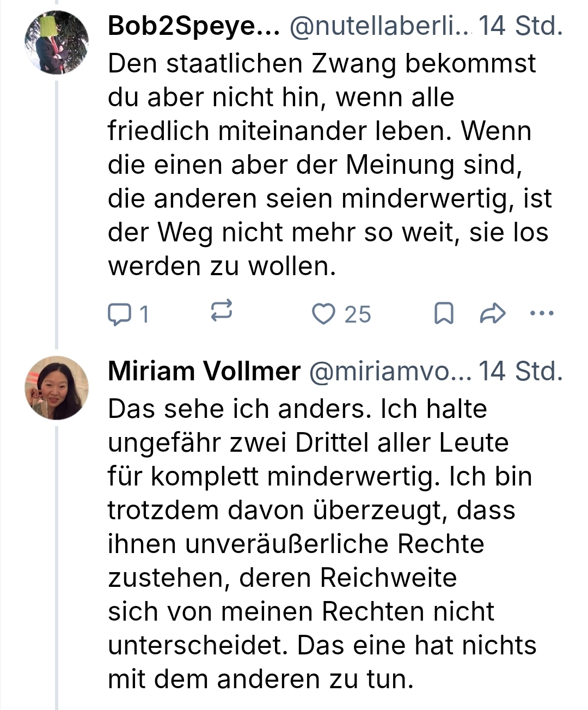Screen dimensions: 588x710
Task: Open Bob2Speye's profile picture
Action: click(x=57, y=43)
